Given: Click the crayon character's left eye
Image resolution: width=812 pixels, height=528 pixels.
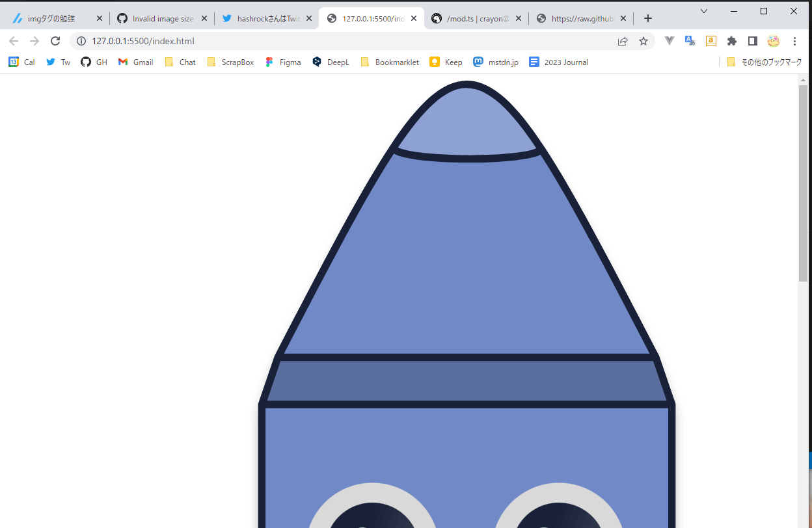Looking at the screenshot, I should point(372,505).
